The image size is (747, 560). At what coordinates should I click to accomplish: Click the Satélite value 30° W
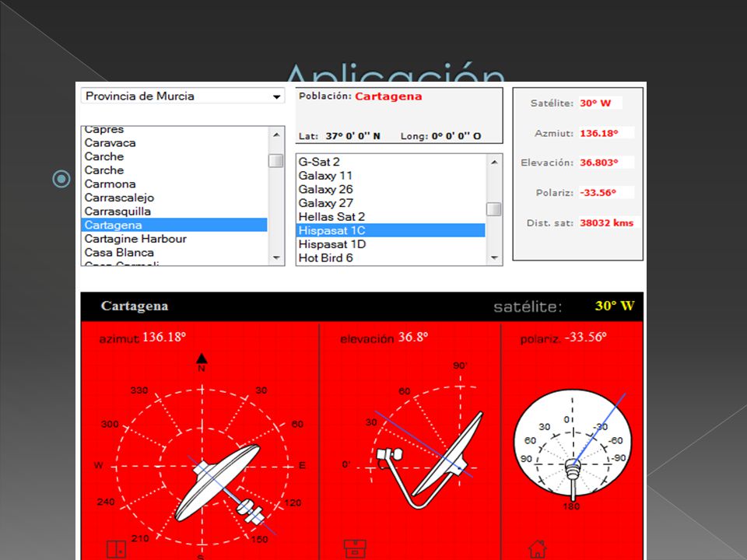pos(595,103)
